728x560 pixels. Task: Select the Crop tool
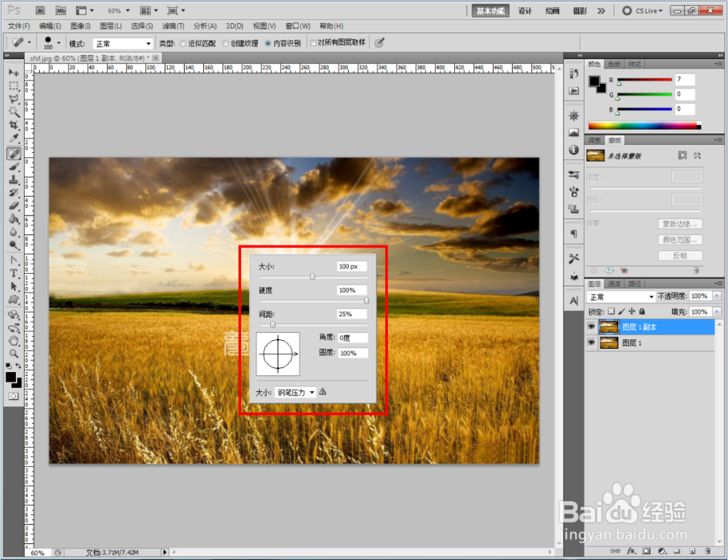tap(14, 125)
